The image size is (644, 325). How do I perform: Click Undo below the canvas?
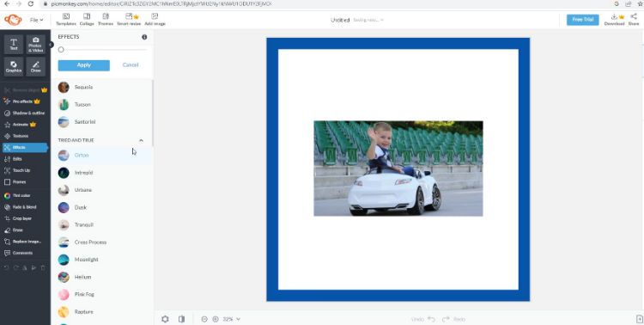coord(422,319)
